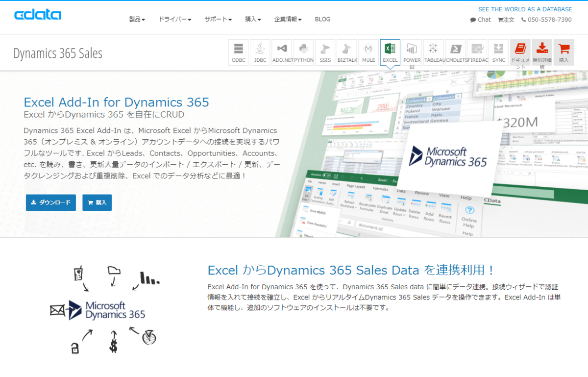The image size is (588, 377).
Task: Select the Python connector icon
Action: [x=303, y=52]
